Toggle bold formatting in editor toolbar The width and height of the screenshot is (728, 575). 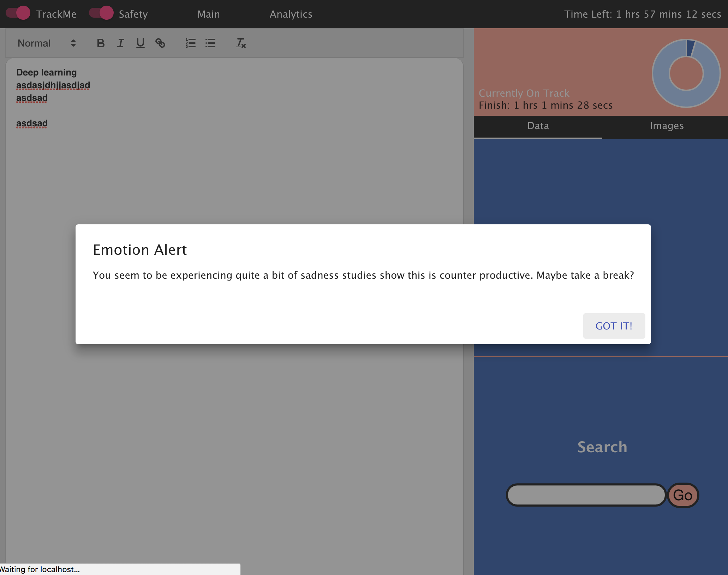(101, 43)
